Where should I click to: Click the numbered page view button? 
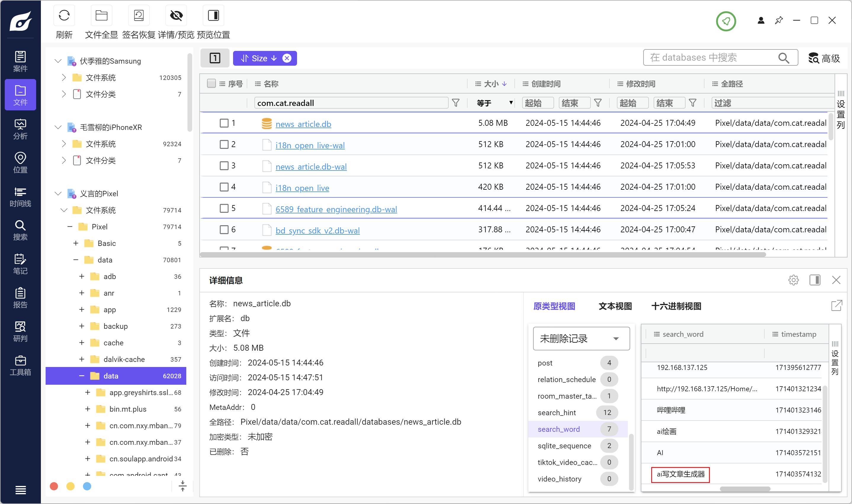(215, 58)
